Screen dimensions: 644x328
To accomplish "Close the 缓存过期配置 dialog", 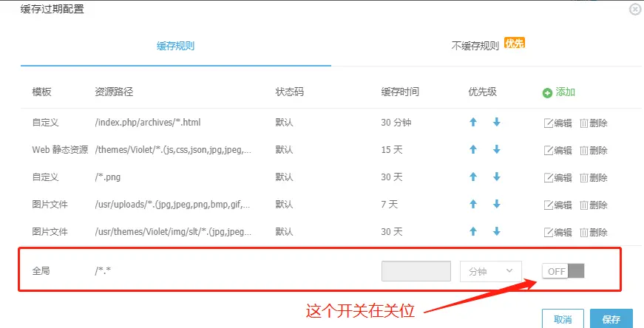I will click(x=635, y=9).
